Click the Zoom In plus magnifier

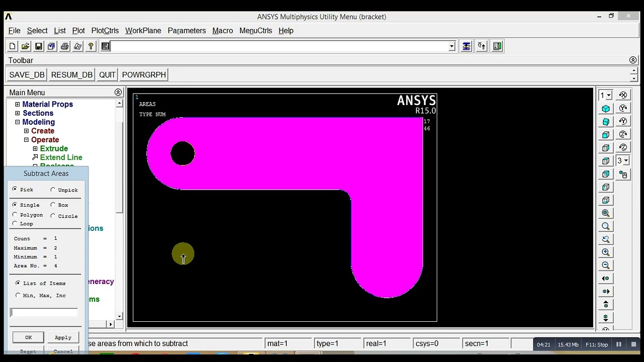(606, 252)
